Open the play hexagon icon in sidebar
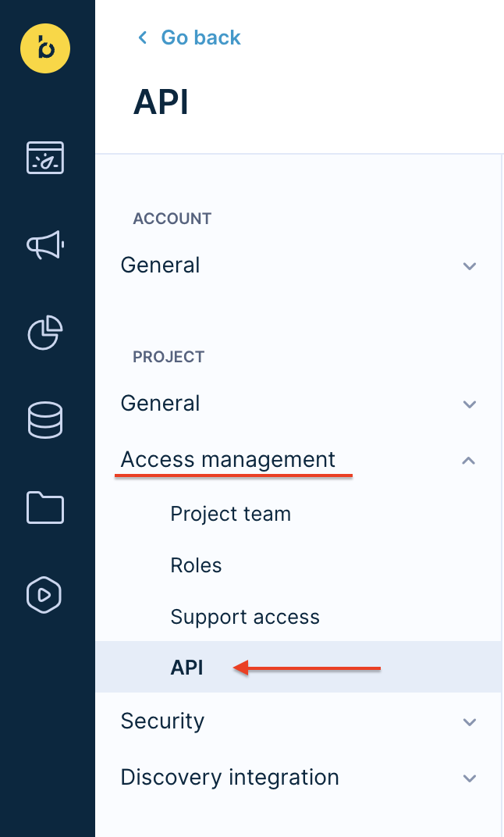Viewport: 504px width, 837px height. coord(44,595)
